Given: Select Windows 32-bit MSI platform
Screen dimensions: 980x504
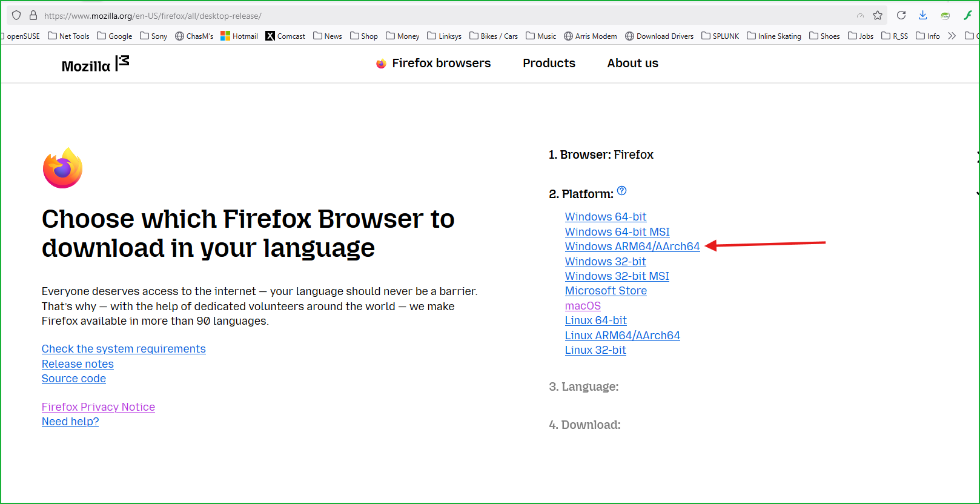Looking at the screenshot, I should pyautogui.click(x=617, y=276).
